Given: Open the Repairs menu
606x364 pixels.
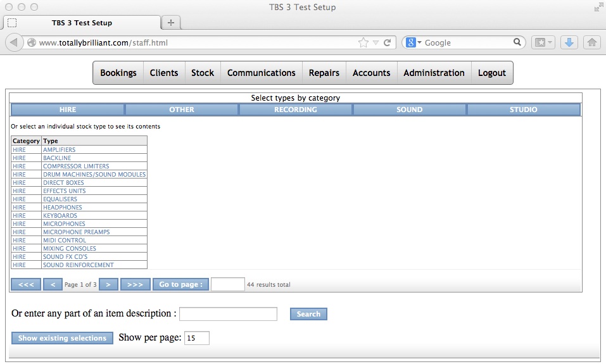Looking at the screenshot, I should tap(324, 73).
